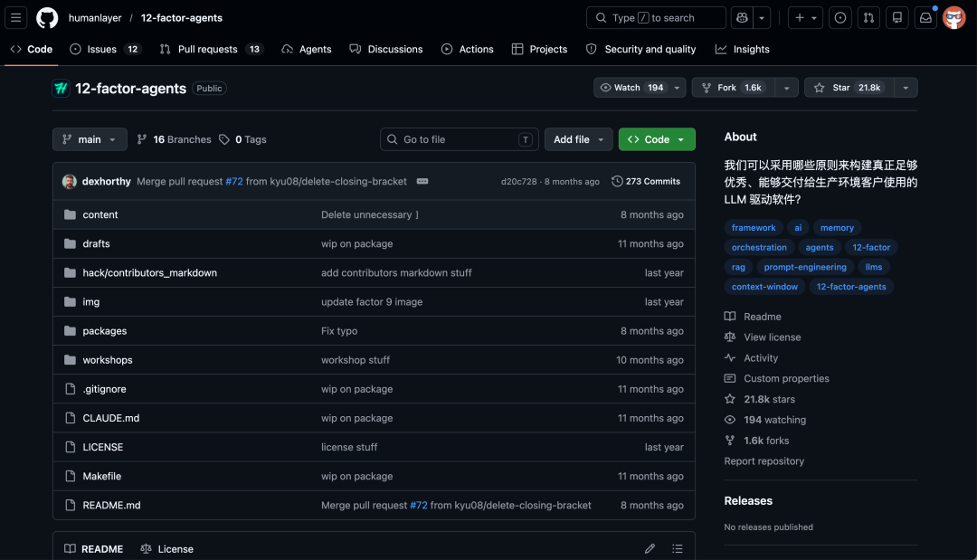Screen dimensions: 977x560
Task: Open the Add file dropdown
Action: (578, 139)
